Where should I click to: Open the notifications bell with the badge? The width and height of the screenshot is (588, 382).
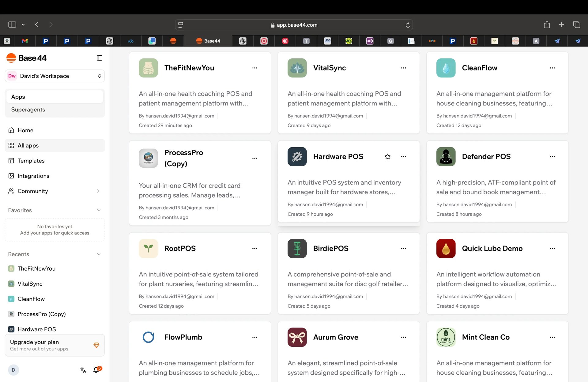(x=96, y=370)
